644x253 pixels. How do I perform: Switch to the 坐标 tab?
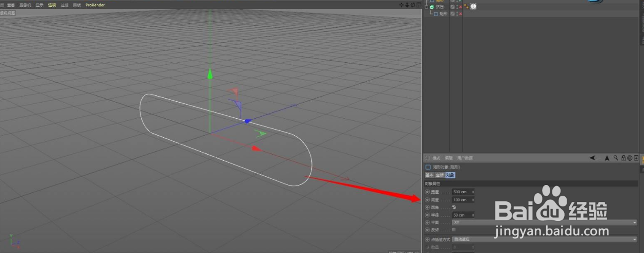tap(440, 175)
